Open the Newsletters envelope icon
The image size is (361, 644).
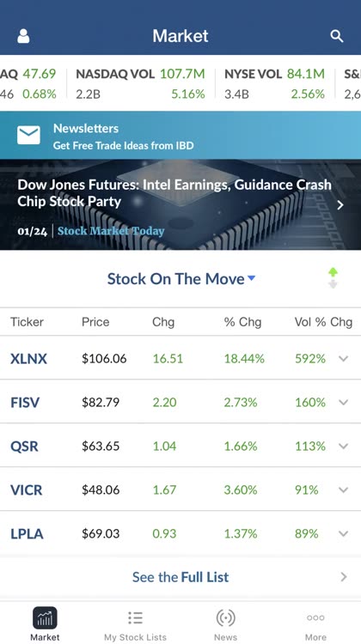(x=28, y=135)
